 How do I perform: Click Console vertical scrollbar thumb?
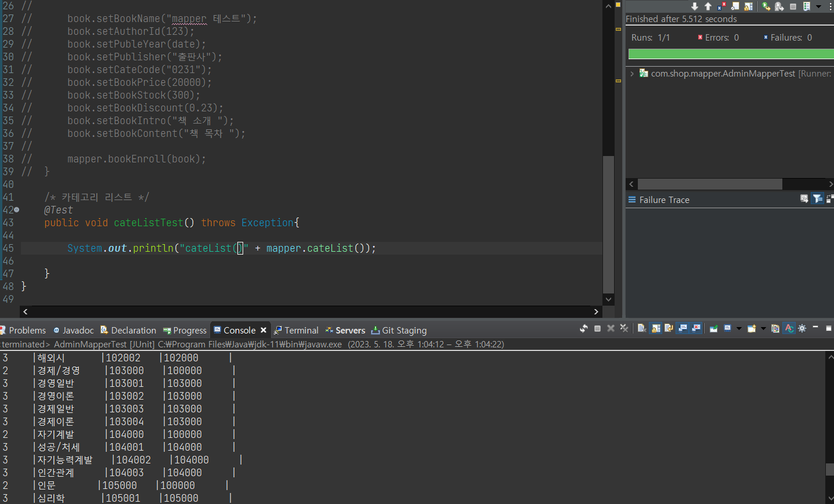click(829, 469)
